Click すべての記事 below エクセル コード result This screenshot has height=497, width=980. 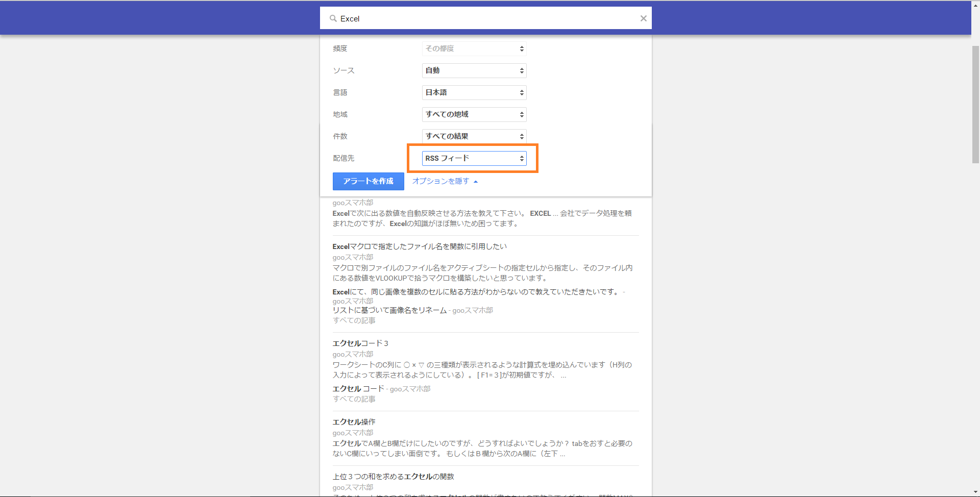coord(354,399)
